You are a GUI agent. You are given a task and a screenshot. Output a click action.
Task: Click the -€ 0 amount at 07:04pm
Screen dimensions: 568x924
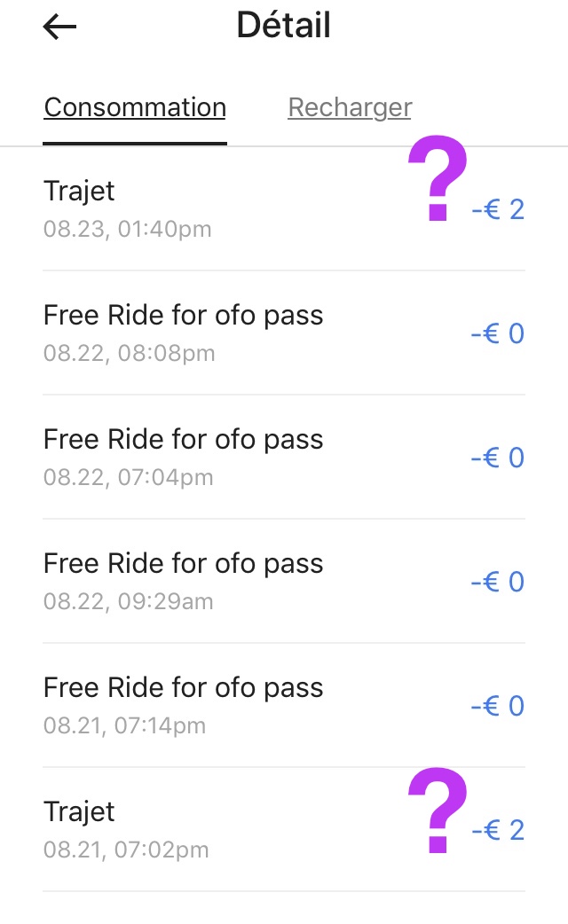tap(498, 458)
